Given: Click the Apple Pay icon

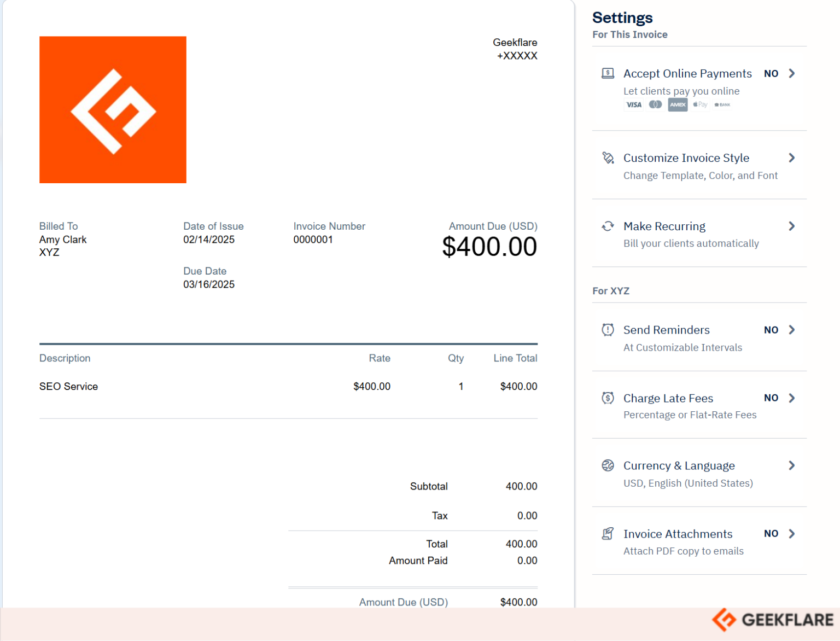Looking at the screenshot, I should 700,104.
